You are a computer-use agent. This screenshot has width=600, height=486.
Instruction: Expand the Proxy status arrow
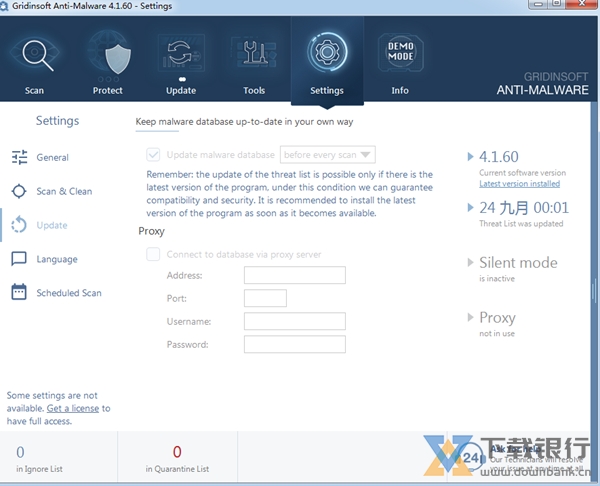[x=470, y=317]
